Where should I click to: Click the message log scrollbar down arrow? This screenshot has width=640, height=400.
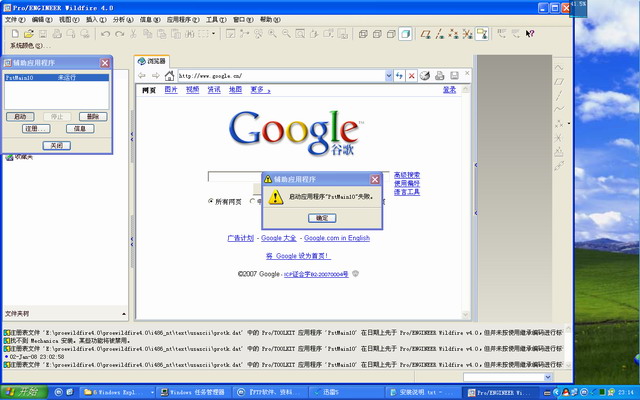pyautogui.click(x=568, y=365)
